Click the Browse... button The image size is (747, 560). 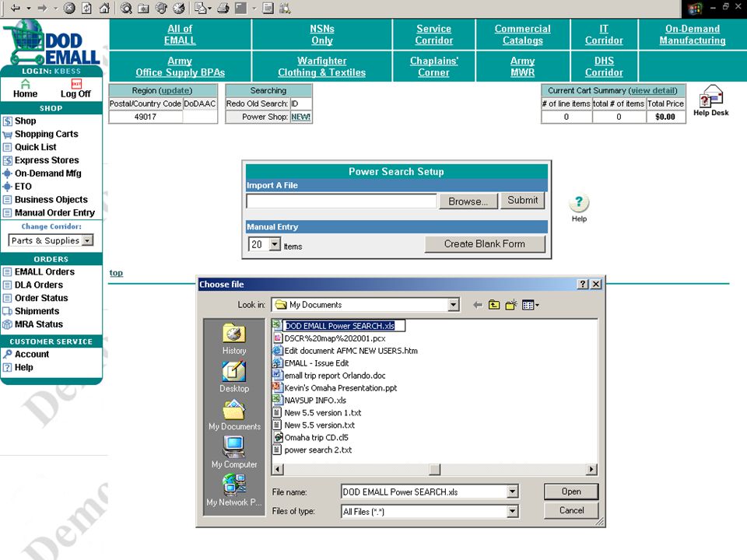coord(468,201)
